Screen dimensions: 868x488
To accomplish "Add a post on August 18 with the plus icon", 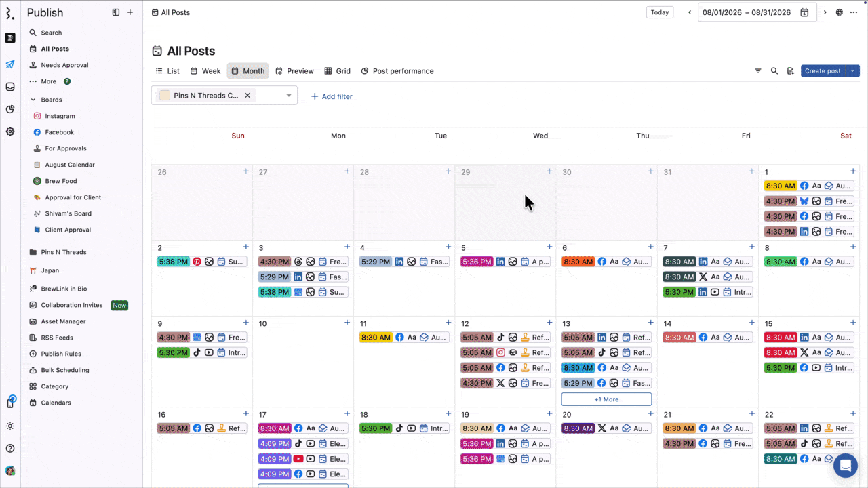I will (448, 413).
